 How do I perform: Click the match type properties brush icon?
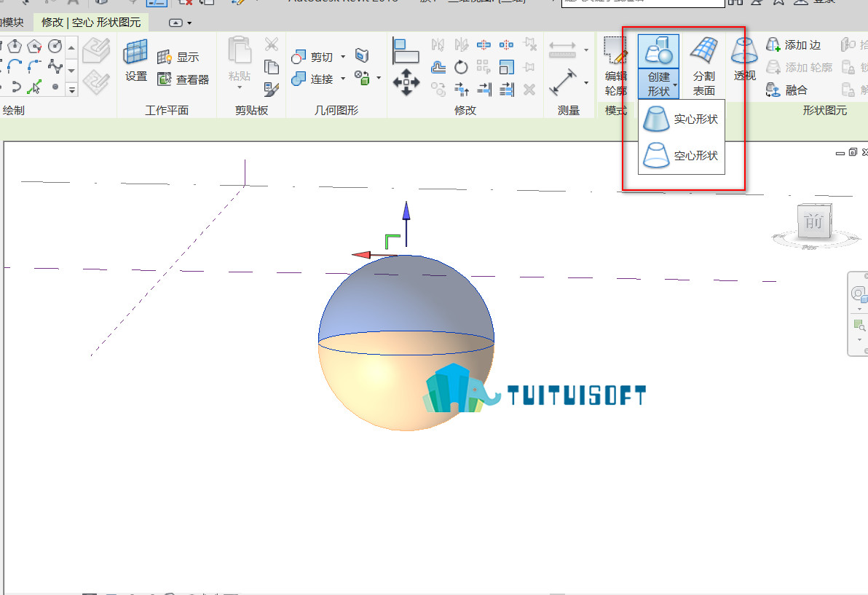click(271, 89)
